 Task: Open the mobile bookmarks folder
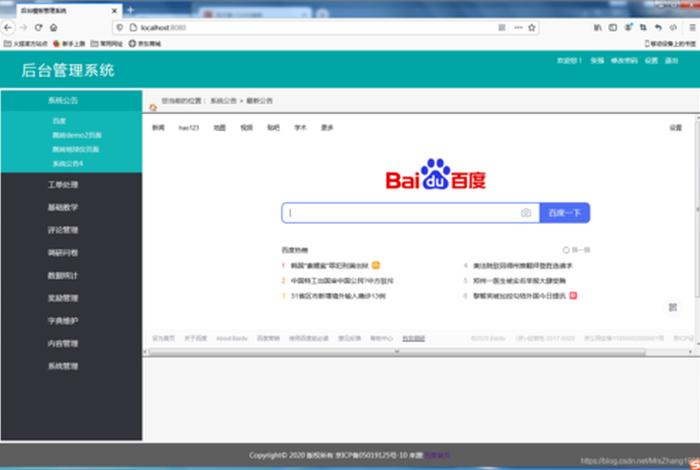[670, 44]
